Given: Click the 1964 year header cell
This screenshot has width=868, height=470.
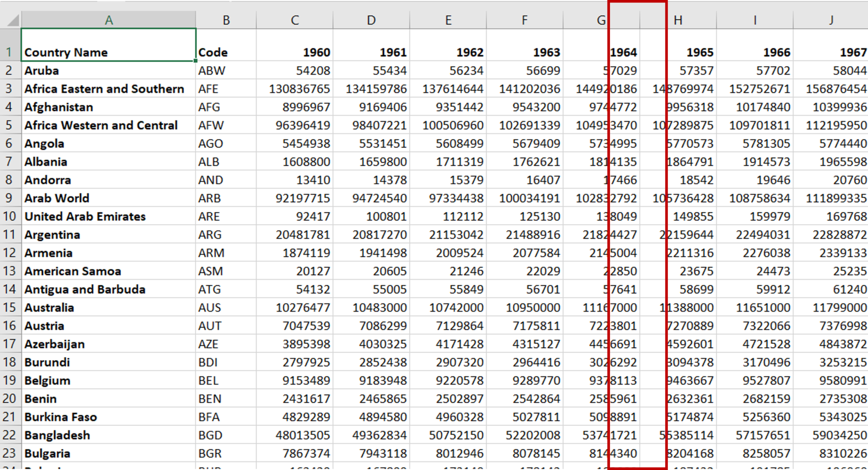Looking at the screenshot, I should click(623, 52).
